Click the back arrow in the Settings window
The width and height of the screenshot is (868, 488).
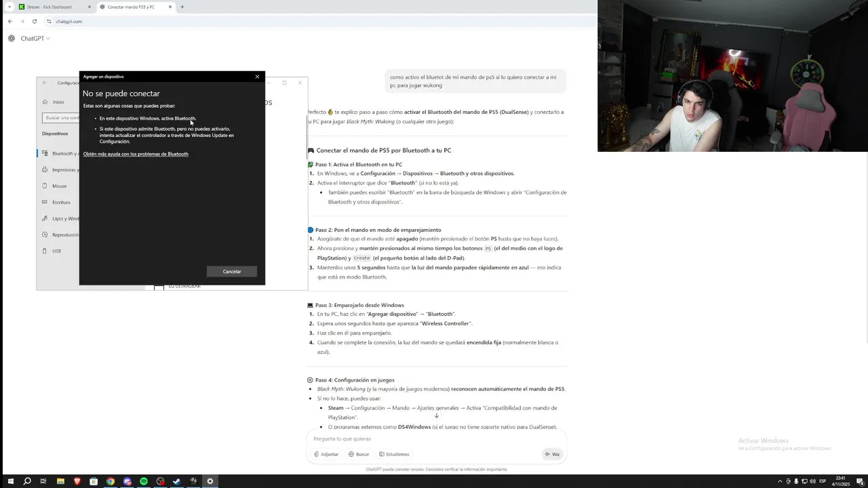45,83
